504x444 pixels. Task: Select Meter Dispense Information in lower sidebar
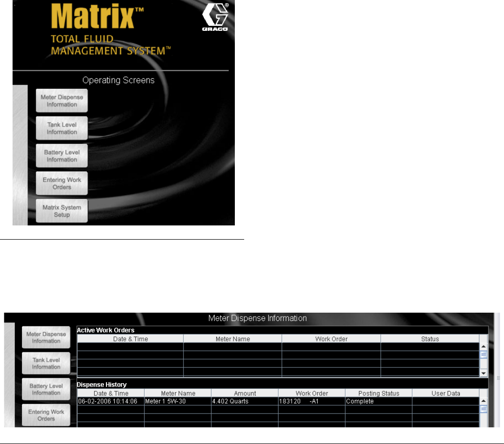pos(46,337)
